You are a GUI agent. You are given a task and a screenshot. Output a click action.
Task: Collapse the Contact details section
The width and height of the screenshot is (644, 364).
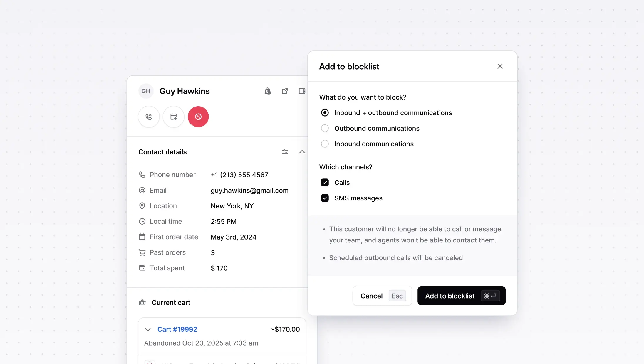[x=302, y=152]
